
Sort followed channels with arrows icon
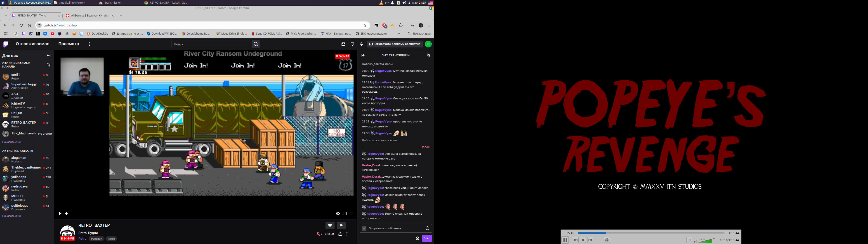coord(49,65)
